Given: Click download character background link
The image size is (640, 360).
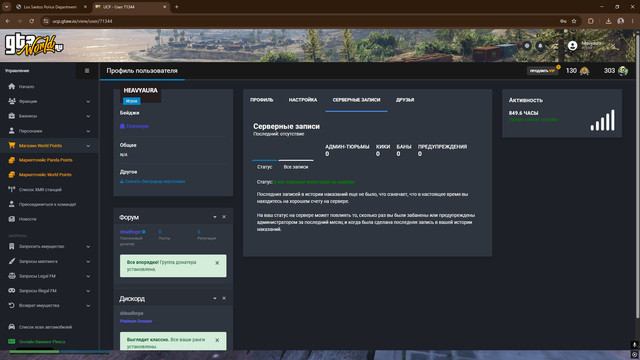Looking at the screenshot, I should click(x=152, y=181).
